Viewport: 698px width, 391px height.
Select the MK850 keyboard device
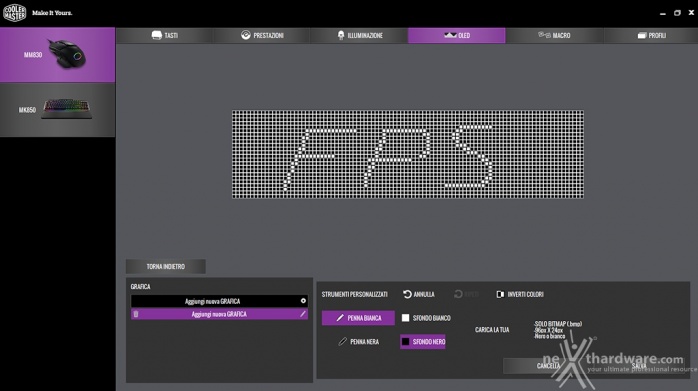[x=57, y=110]
